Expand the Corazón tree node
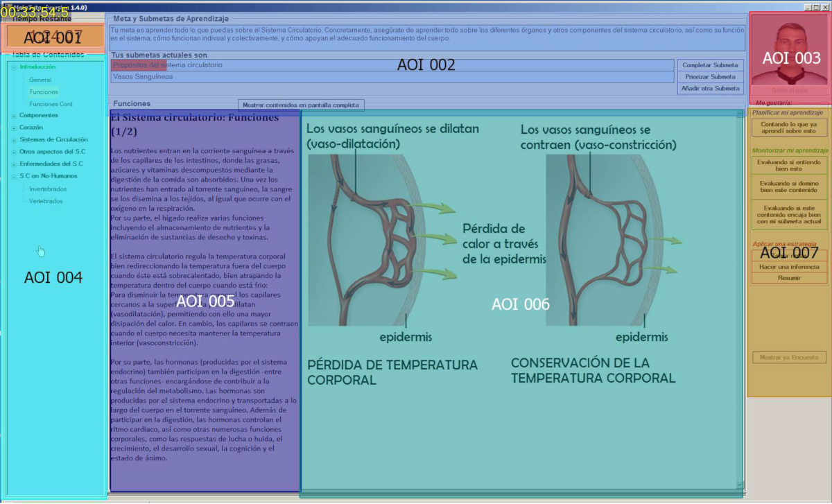The image size is (832, 504). point(14,128)
